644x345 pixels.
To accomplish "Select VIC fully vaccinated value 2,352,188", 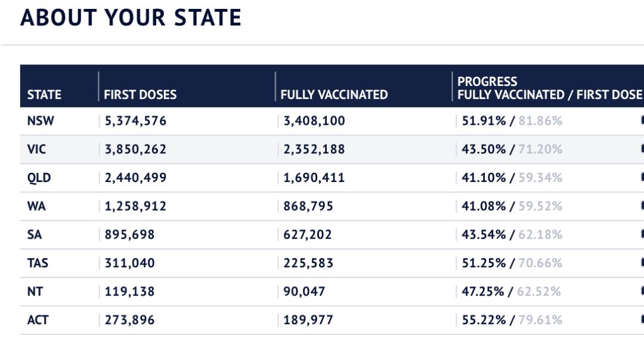I will tap(314, 149).
